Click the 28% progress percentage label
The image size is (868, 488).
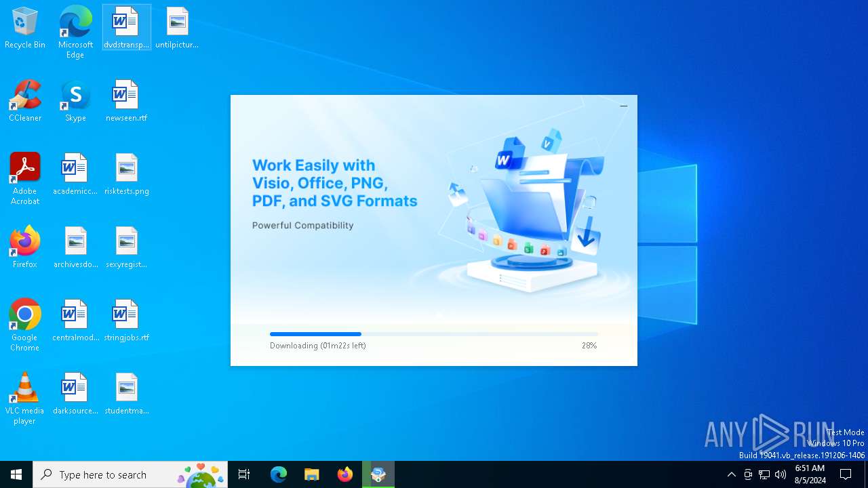click(x=589, y=346)
